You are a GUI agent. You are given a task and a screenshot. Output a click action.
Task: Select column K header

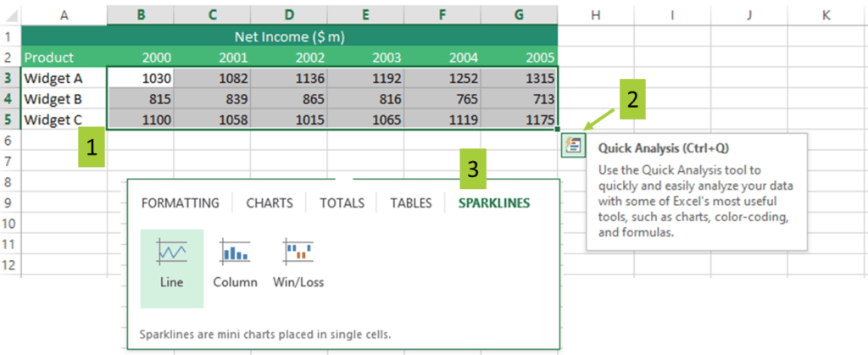(826, 15)
